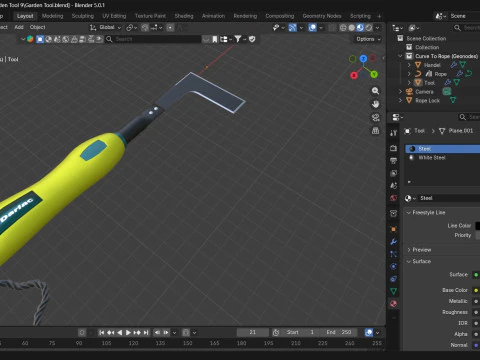The width and height of the screenshot is (480, 360).
Task: Open the viewport Options dropdown
Action: [368, 39]
